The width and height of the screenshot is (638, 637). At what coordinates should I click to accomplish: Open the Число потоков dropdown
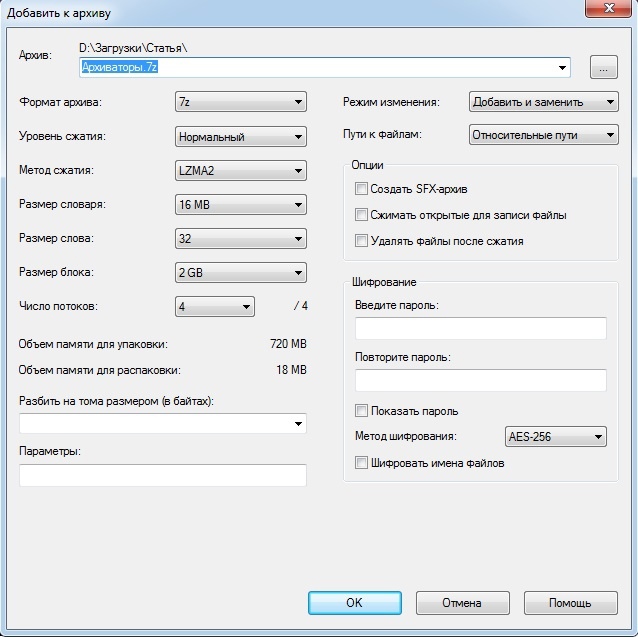pos(215,307)
